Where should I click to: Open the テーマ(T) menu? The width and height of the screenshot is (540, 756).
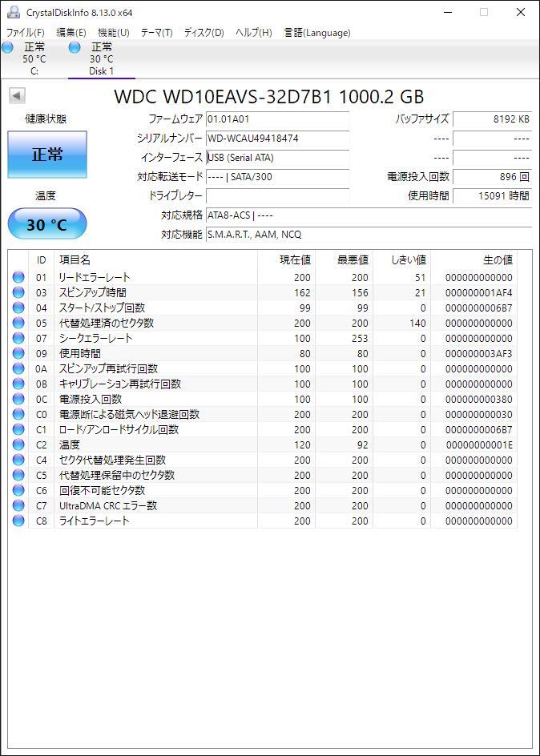coord(156,33)
